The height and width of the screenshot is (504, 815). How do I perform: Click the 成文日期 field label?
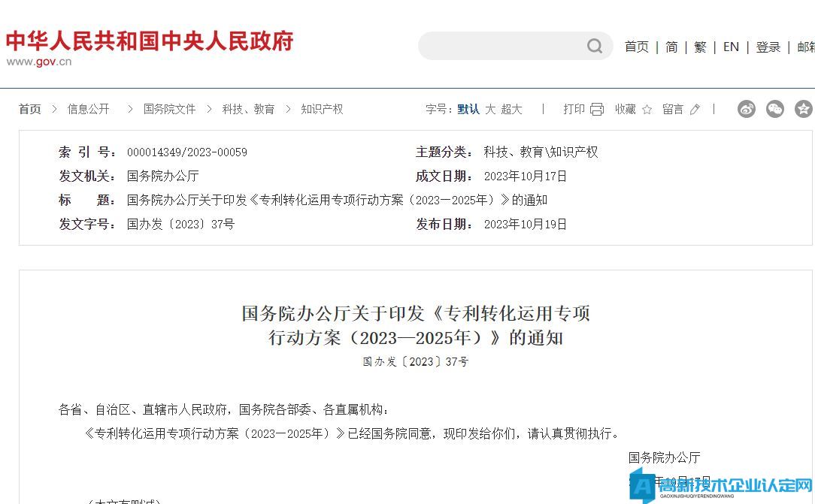(x=444, y=176)
